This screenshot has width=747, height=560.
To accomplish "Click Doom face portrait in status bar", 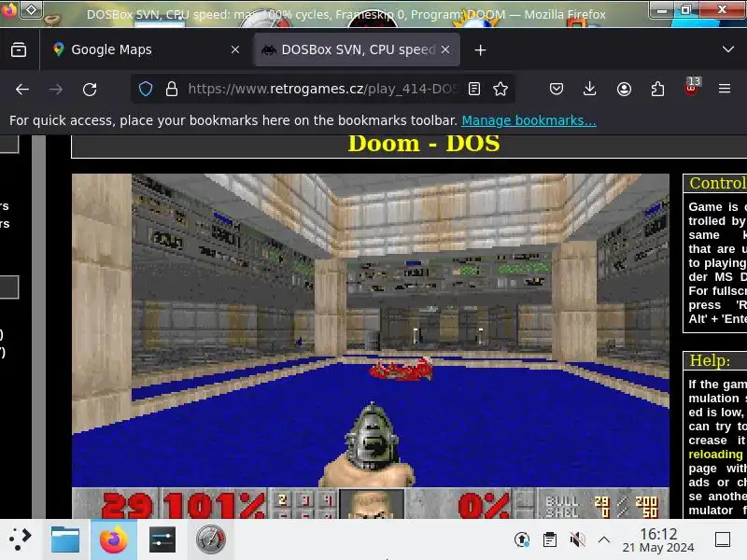I will tap(371, 504).
